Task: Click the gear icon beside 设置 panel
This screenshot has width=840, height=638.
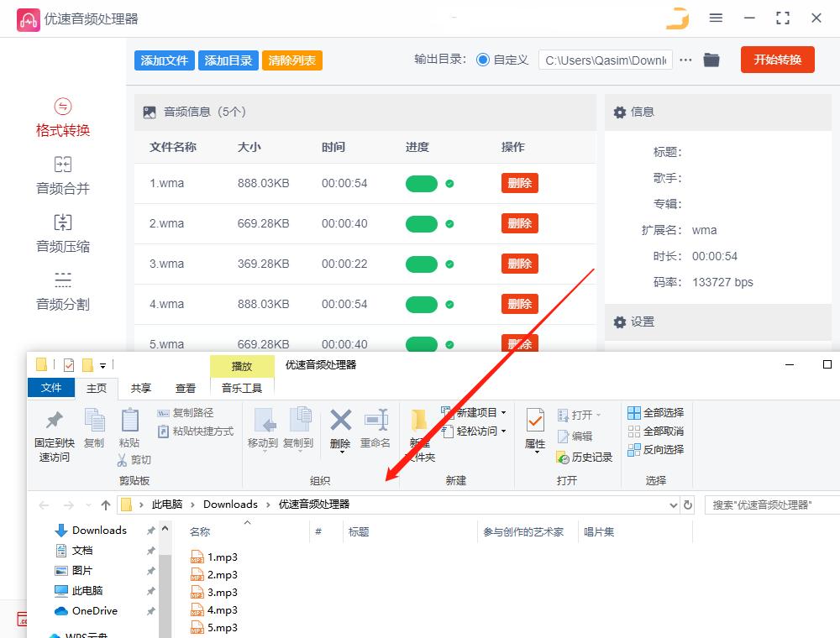Action: pyautogui.click(x=619, y=322)
